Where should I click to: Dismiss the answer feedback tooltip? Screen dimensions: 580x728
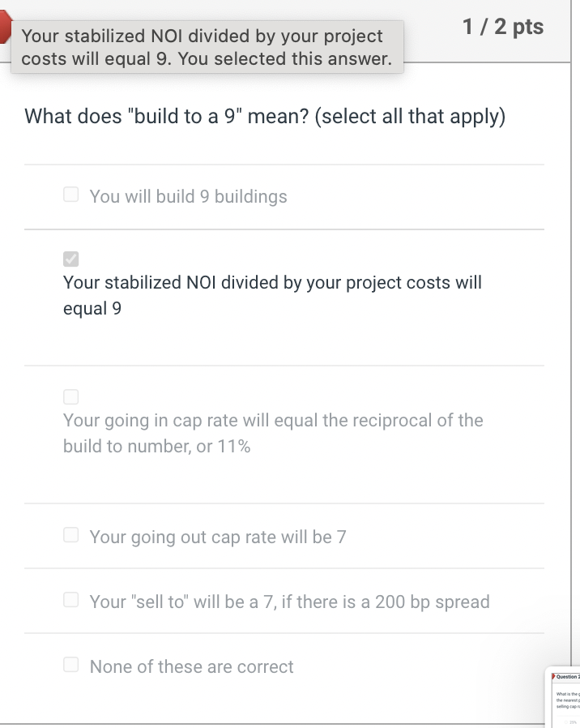click(x=207, y=47)
